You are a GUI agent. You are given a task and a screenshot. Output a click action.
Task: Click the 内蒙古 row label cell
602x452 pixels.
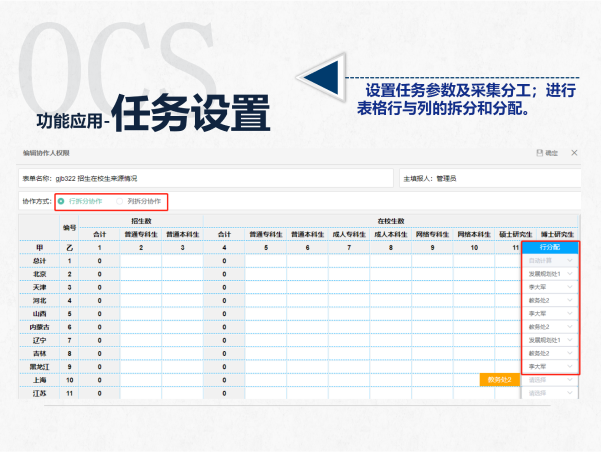pyautogui.click(x=39, y=327)
